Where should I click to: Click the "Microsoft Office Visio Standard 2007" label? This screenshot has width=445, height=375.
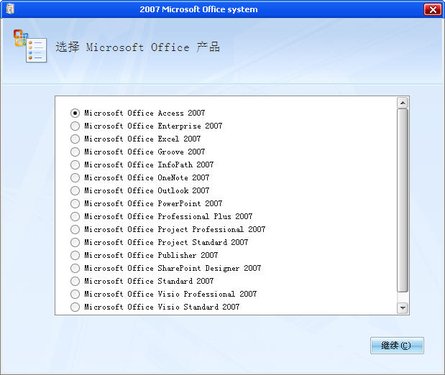[x=162, y=307]
